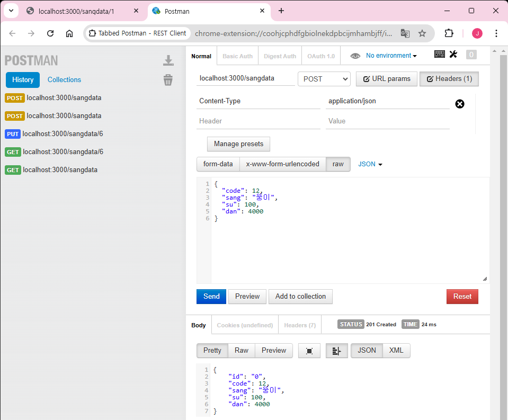Click the Preview request button
Image resolution: width=508 pixels, height=420 pixels.
pos(247,297)
